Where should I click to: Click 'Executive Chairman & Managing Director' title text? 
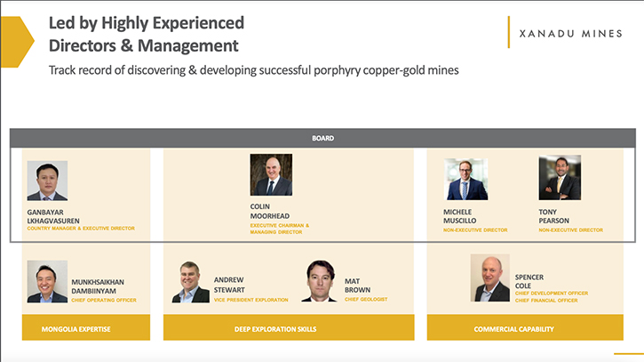click(x=279, y=229)
